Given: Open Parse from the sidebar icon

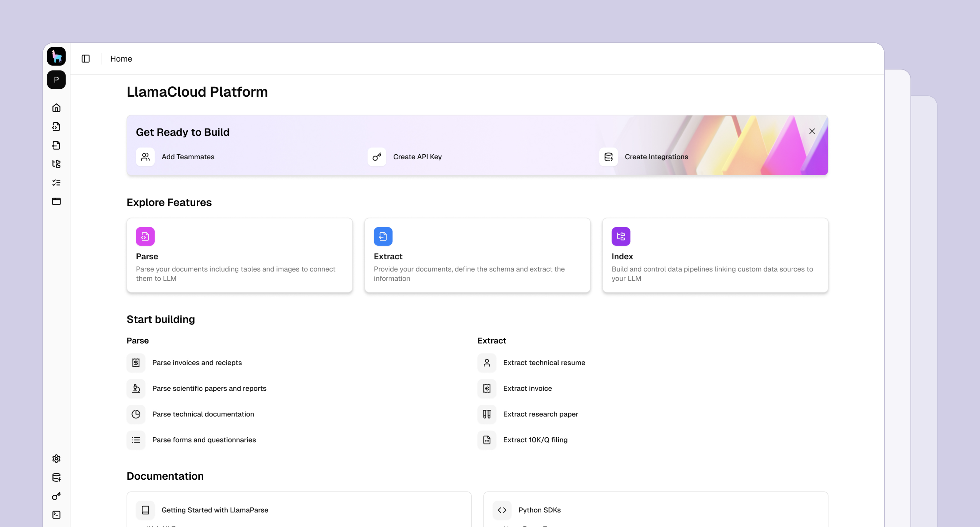Looking at the screenshot, I should (56, 126).
